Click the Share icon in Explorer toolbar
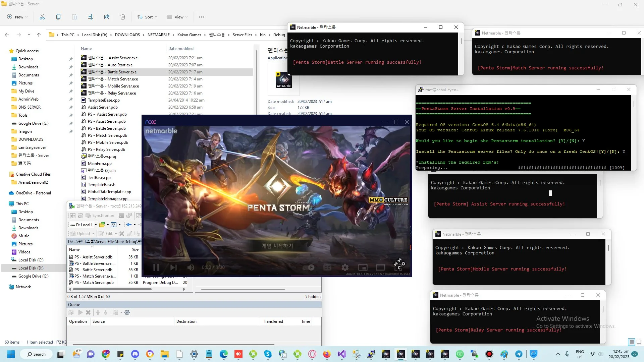Image resolution: width=644 pixels, height=362 pixels. pos(107,17)
